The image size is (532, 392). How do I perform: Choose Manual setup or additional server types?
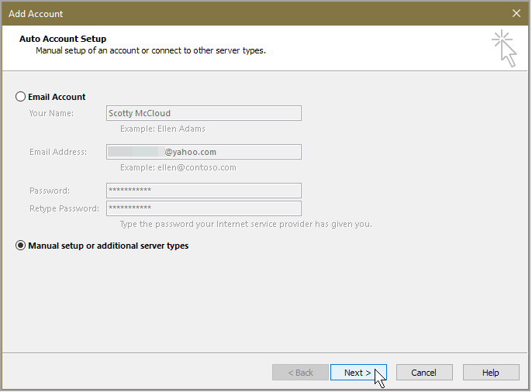point(21,246)
